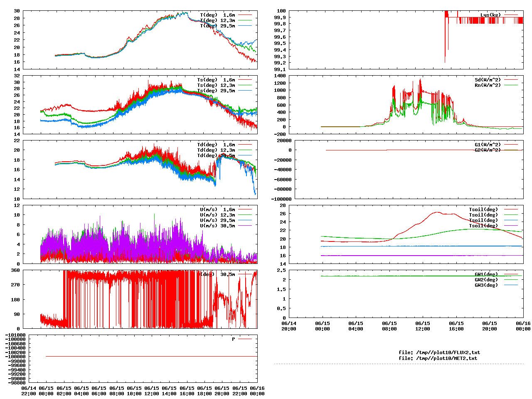532x399 pixels.
Task: Select the '-98800' pressure axis tick label
Action: 17,383
